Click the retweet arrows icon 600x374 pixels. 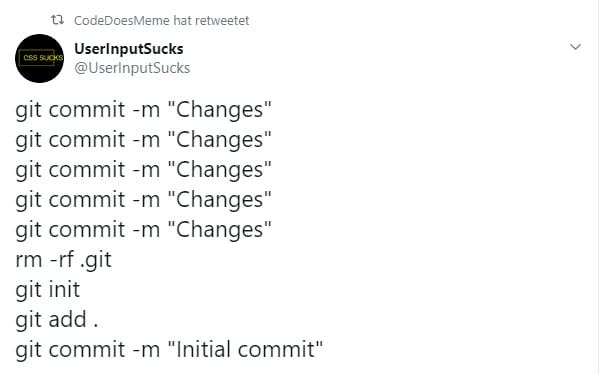(57, 20)
